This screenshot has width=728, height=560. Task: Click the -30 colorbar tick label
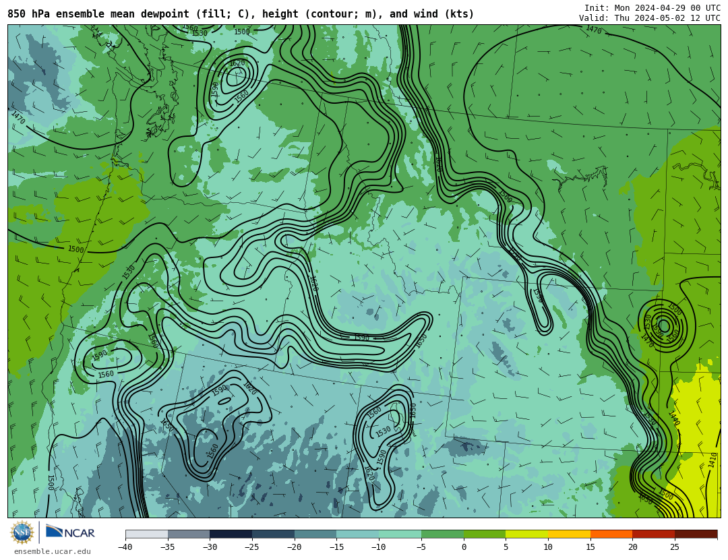pyautogui.click(x=210, y=547)
